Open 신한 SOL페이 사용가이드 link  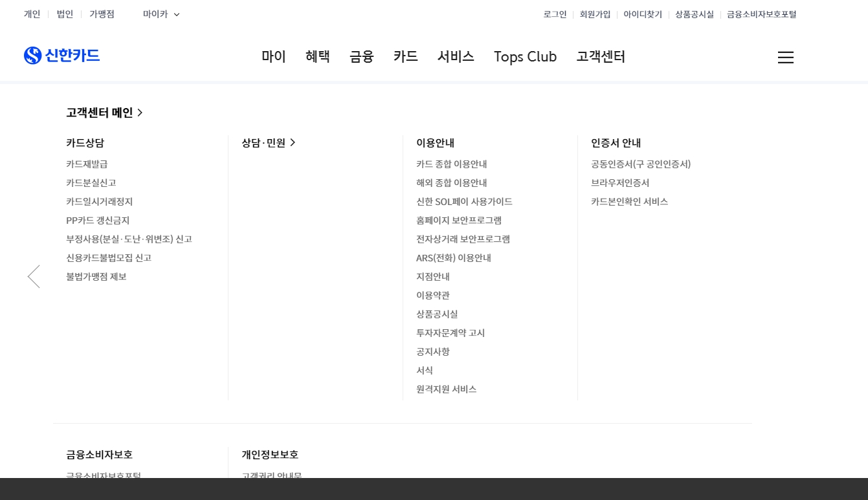tap(464, 202)
